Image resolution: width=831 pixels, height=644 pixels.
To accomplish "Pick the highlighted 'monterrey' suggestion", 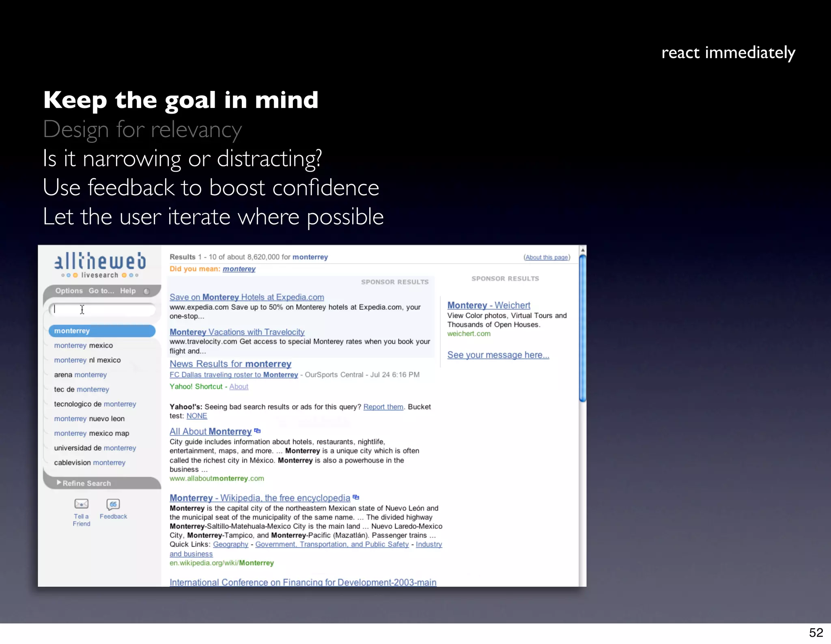I will [101, 331].
